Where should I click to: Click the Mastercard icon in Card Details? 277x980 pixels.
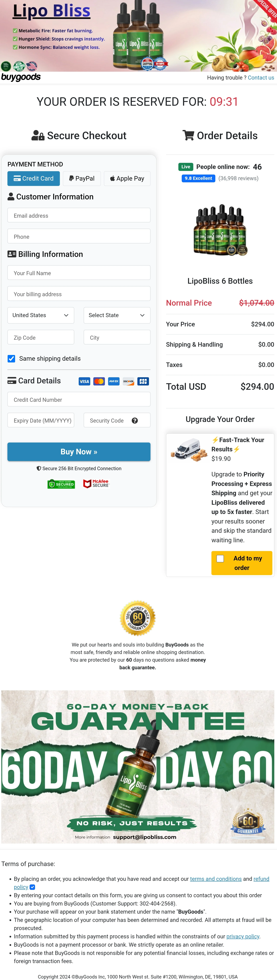(x=99, y=381)
